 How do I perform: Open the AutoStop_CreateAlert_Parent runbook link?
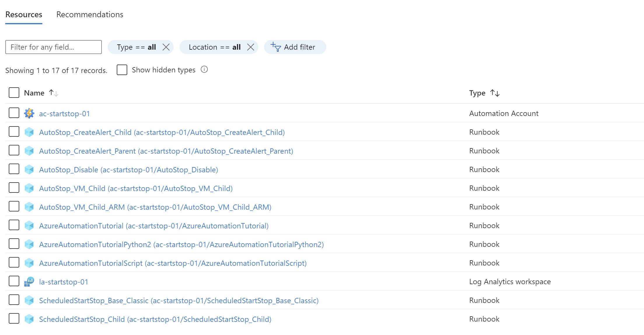166,151
